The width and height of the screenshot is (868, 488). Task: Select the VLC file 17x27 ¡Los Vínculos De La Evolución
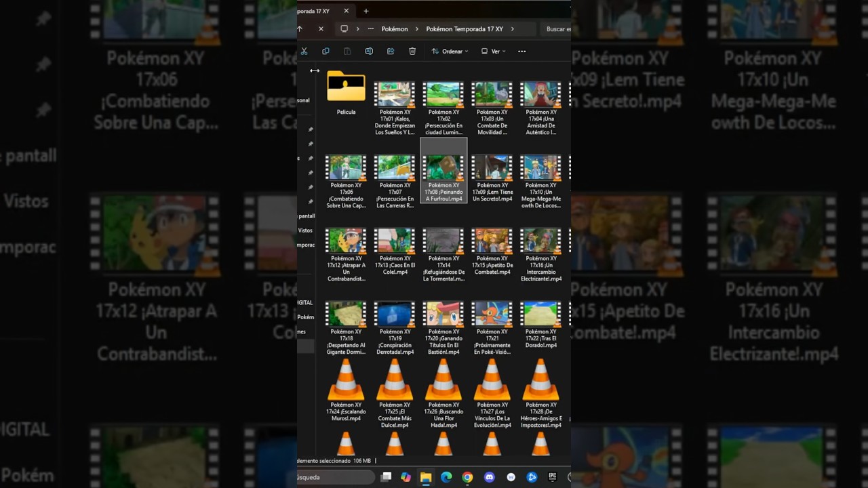point(492,394)
